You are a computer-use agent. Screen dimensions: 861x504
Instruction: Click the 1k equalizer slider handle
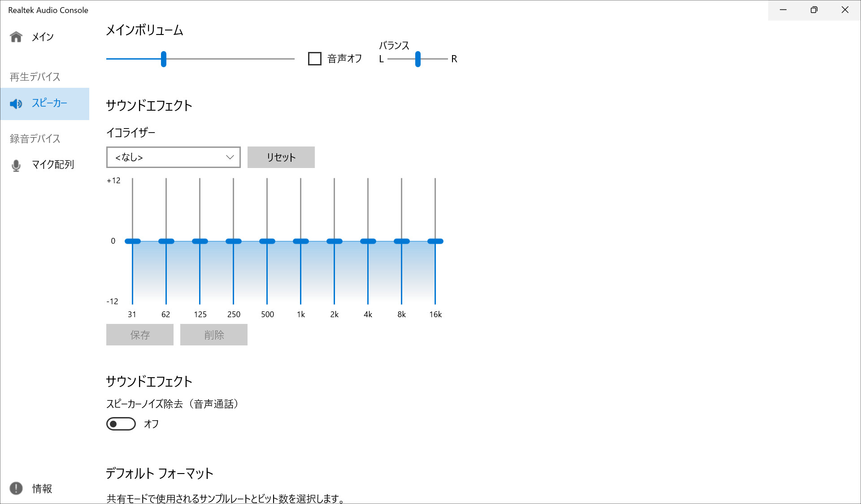click(x=300, y=241)
